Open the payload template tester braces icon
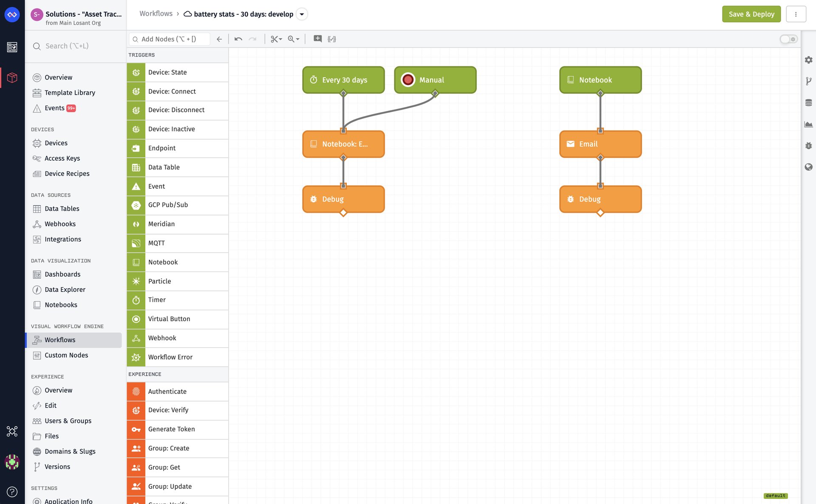Screen dimensions: 816x504 pos(332,39)
